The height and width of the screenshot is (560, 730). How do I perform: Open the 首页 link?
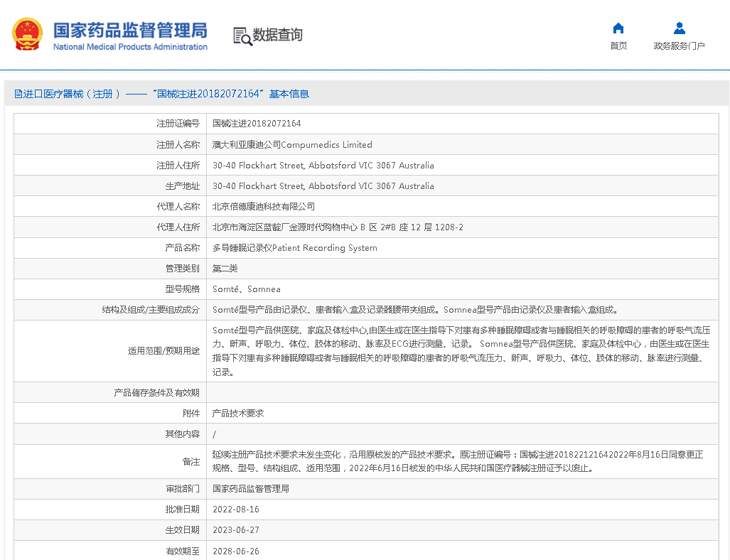pos(618,45)
